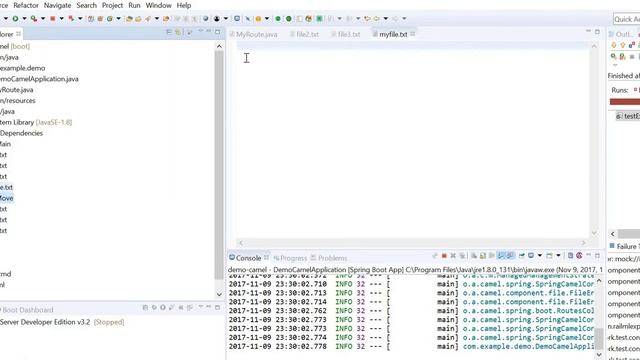Switch to the Progress tab

pyautogui.click(x=290, y=258)
